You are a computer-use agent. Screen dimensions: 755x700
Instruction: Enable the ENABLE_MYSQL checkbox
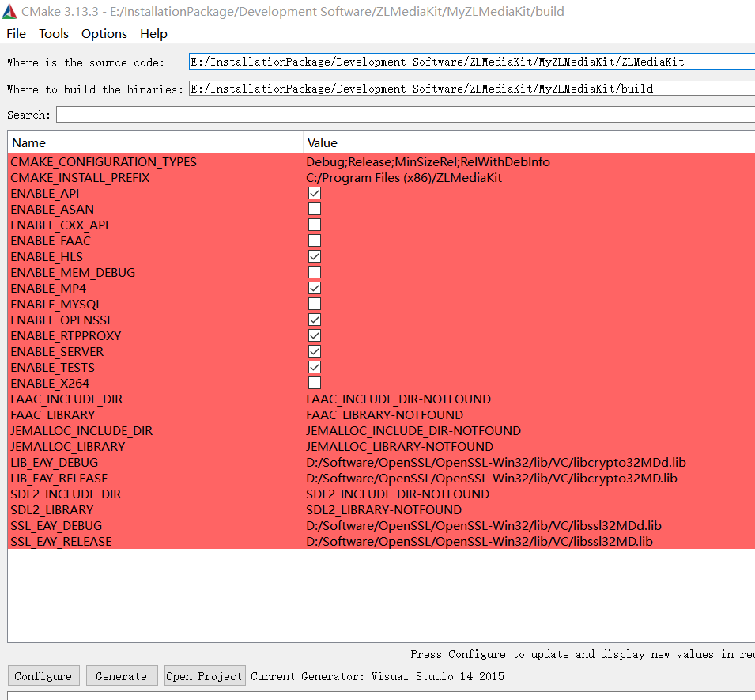point(314,303)
